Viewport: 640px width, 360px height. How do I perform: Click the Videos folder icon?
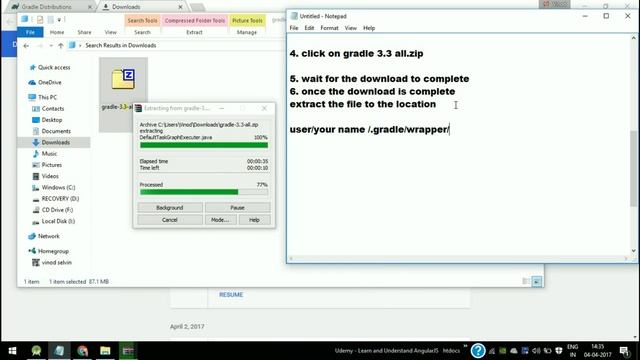click(36, 176)
